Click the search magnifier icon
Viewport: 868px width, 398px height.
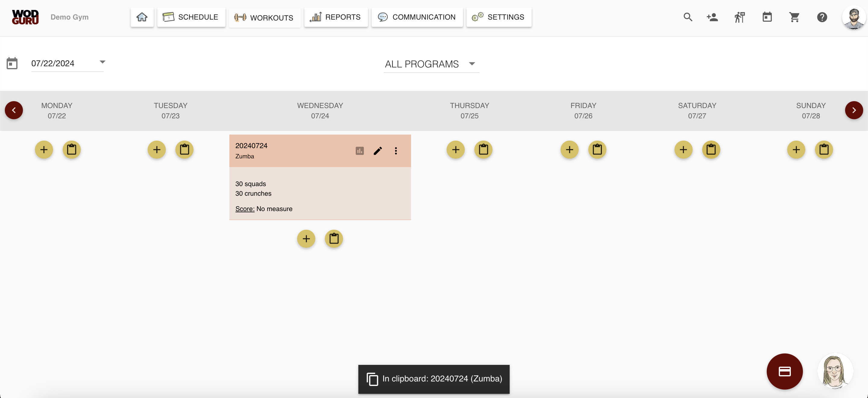click(688, 17)
